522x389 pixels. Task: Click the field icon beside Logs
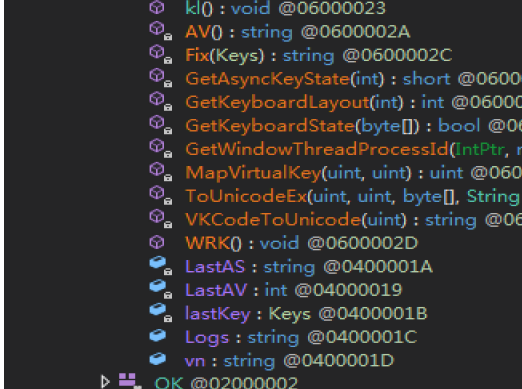point(158,335)
